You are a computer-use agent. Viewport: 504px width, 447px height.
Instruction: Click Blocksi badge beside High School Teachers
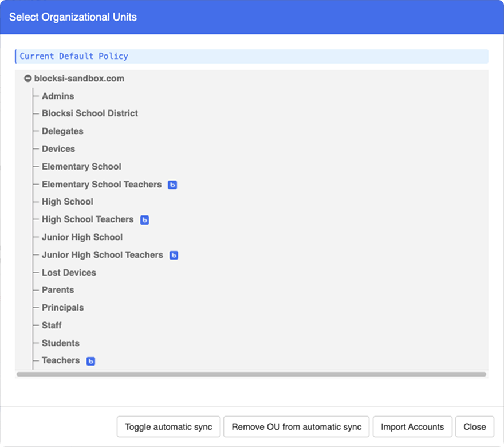tap(144, 220)
